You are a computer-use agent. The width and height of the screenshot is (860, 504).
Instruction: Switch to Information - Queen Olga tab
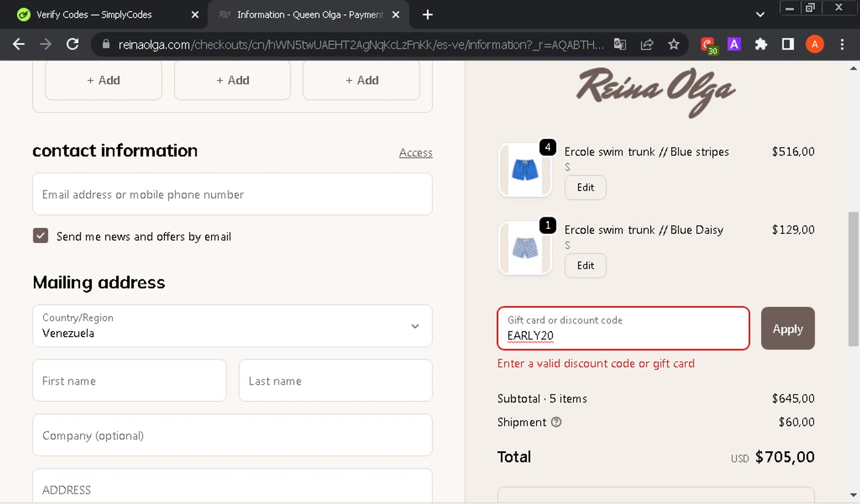(310, 14)
